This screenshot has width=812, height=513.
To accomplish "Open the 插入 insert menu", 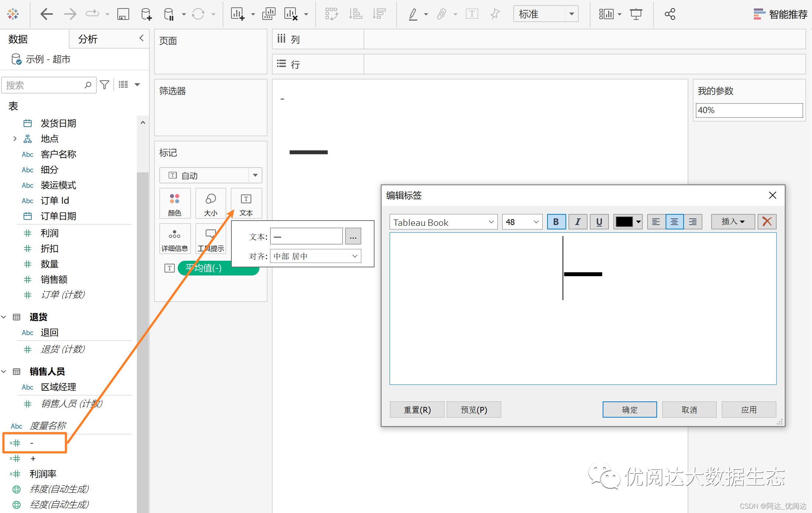I will 733,222.
